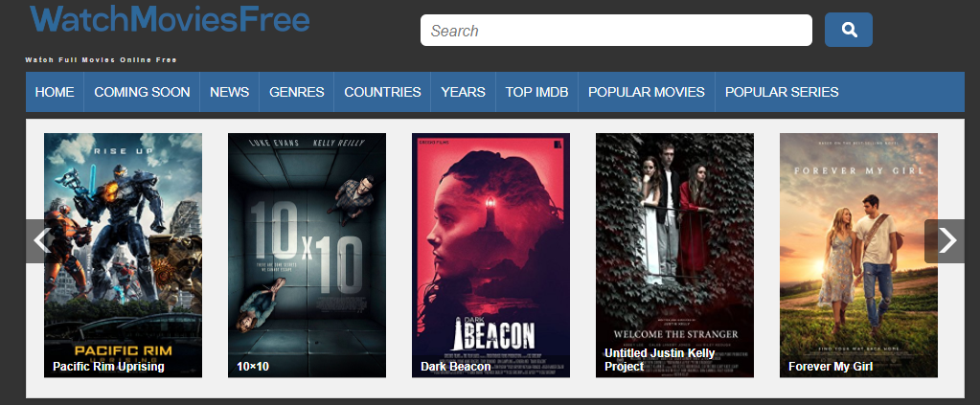The height and width of the screenshot is (405, 980).
Task: Open the Forever My Girl poster
Action: [x=858, y=255]
